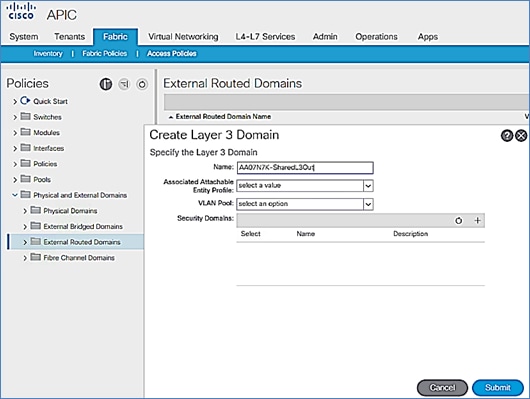Submit the Layer 3 Domain
Screen dimensions: 530x399
tap(498, 388)
